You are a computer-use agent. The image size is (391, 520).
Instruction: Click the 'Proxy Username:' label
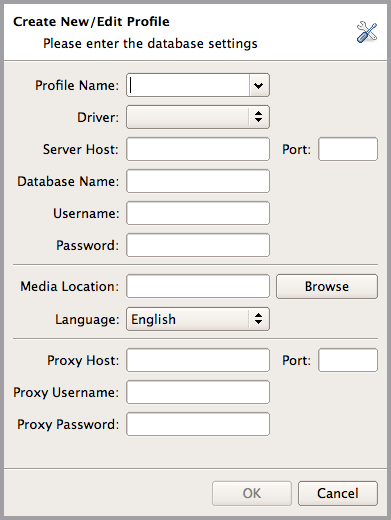point(66,392)
